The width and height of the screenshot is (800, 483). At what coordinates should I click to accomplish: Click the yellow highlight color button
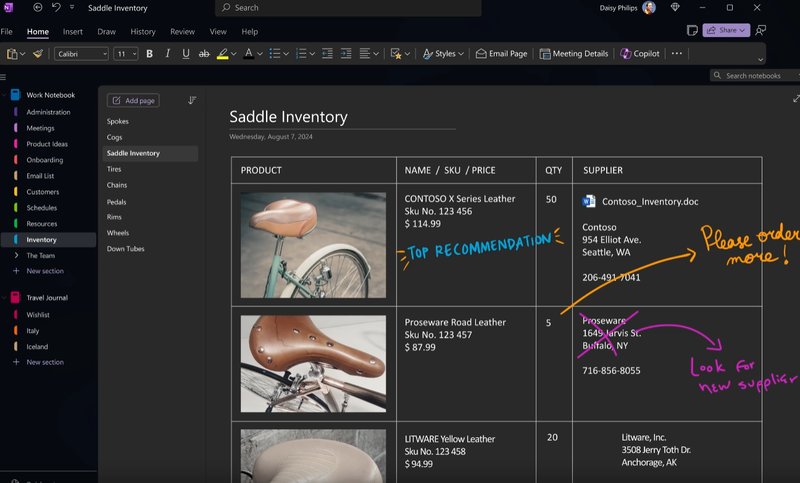[222, 54]
